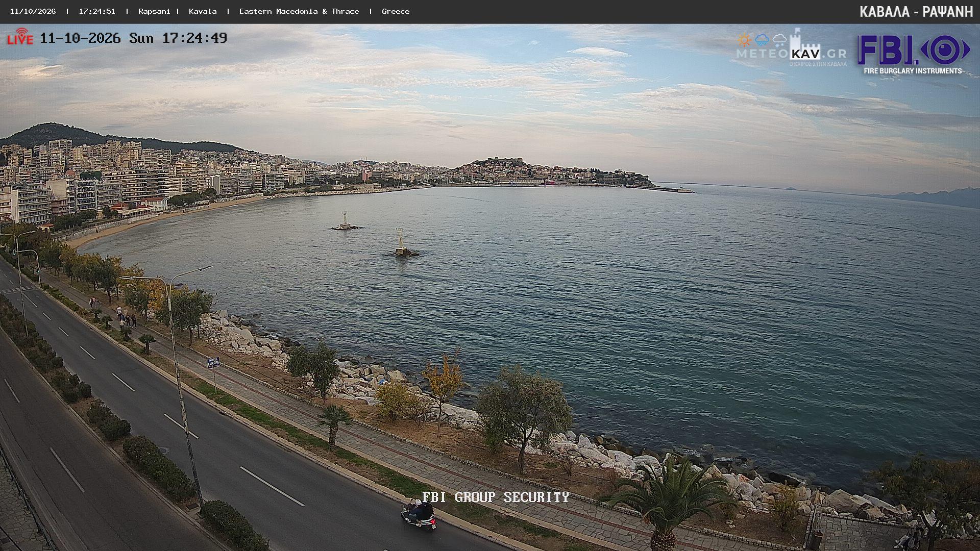Click the FIRE BURGLARY INSTRUMENTS tagline
This screenshot has height=551, width=980.
click(x=913, y=71)
